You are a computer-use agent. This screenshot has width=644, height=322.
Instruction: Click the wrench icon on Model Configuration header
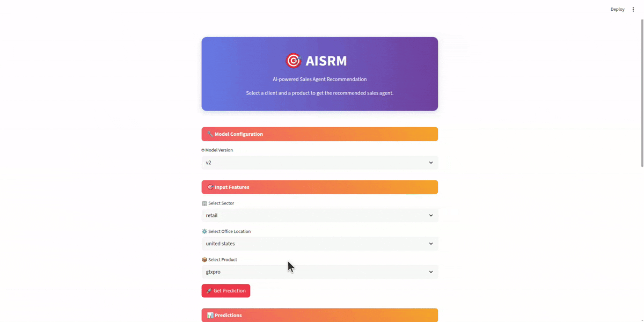pos(209,134)
